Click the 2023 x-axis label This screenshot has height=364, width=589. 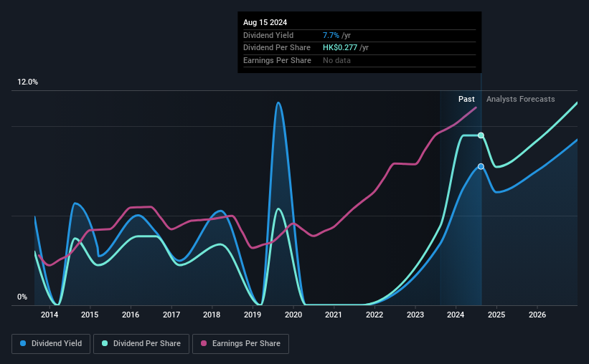point(415,315)
